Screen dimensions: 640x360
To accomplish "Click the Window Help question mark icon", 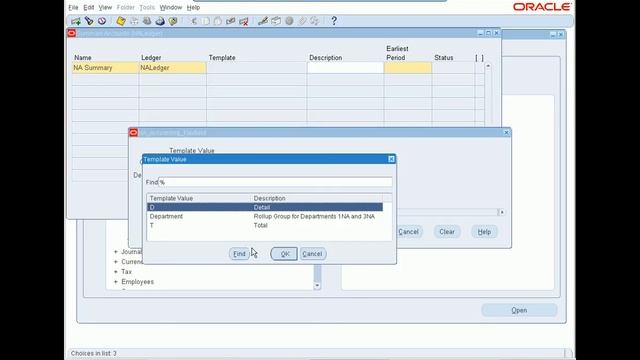I will 334,21.
